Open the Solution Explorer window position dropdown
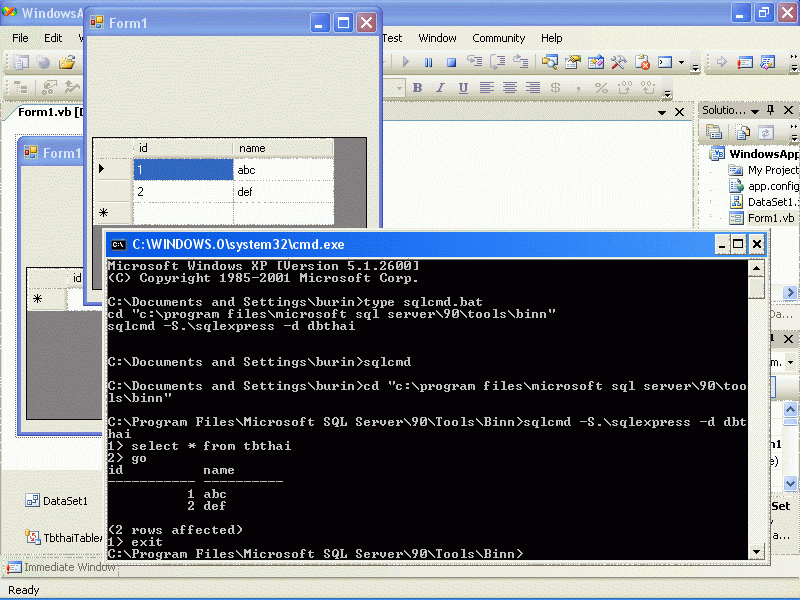The image size is (800, 600). click(755, 111)
